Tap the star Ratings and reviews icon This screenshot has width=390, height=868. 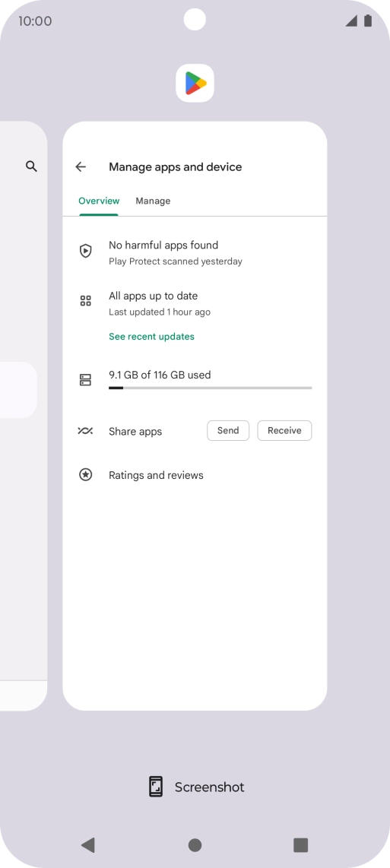tap(85, 475)
